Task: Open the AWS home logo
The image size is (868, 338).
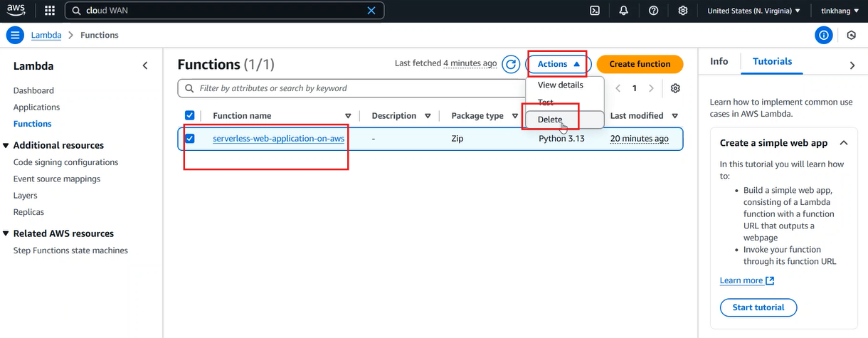Action: 16,11
